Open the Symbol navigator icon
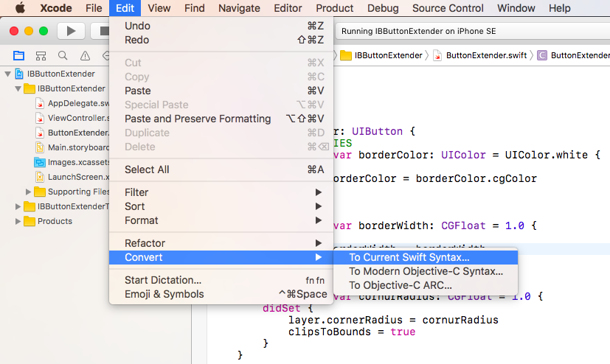Image resolution: width=610 pixels, height=364 pixels. click(41, 56)
